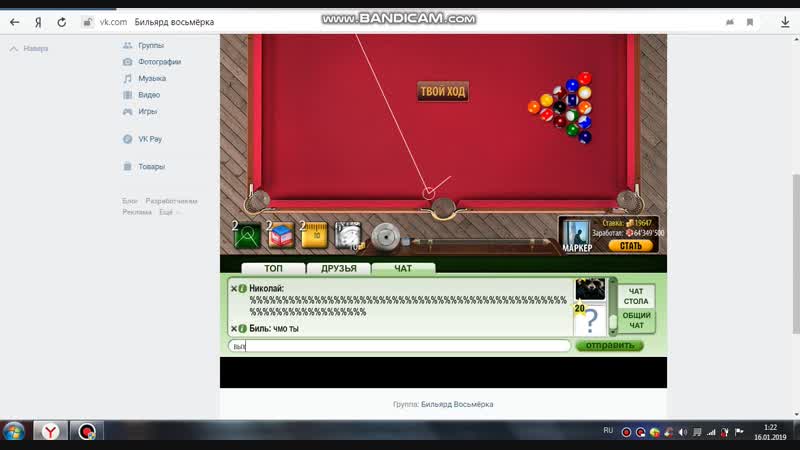Image resolution: width=800 pixels, height=450 pixels.
Task: Adjust cue ball spin control disc
Action: 386,237
